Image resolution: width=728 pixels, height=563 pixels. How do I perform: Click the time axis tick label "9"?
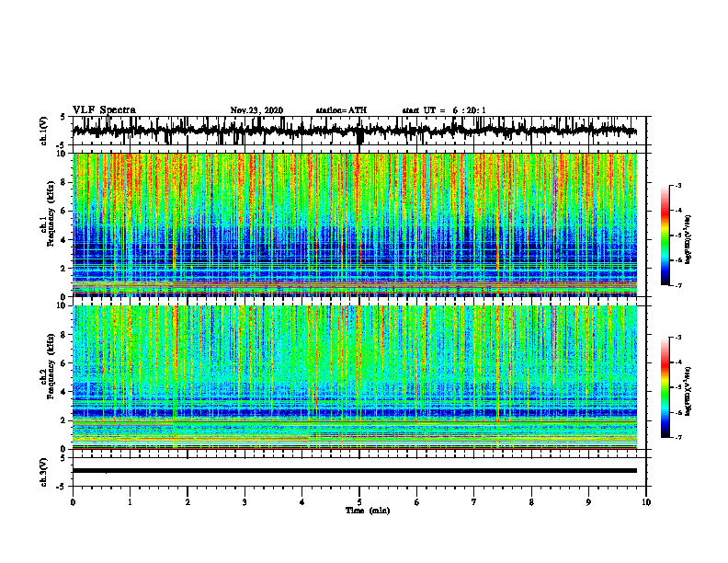pyautogui.click(x=588, y=502)
